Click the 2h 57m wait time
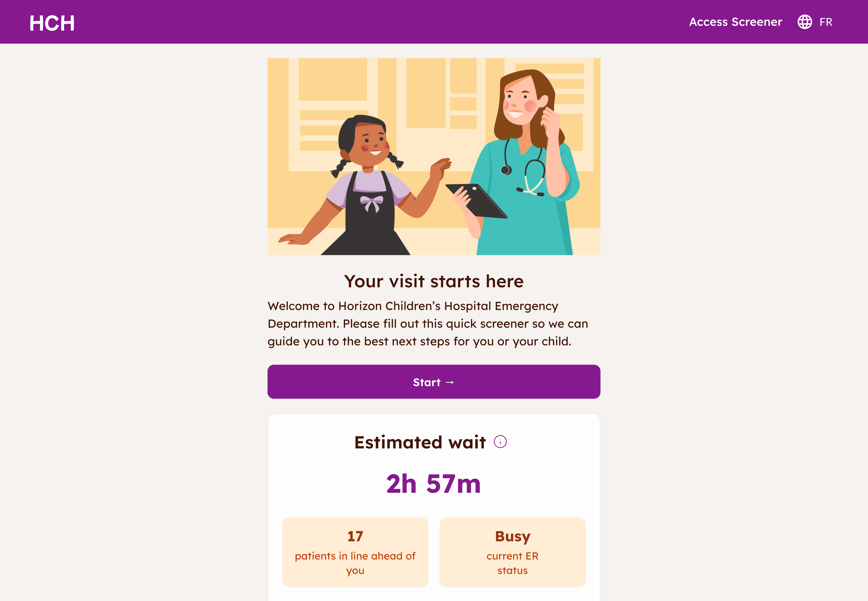This screenshot has width=868, height=601. tap(434, 484)
